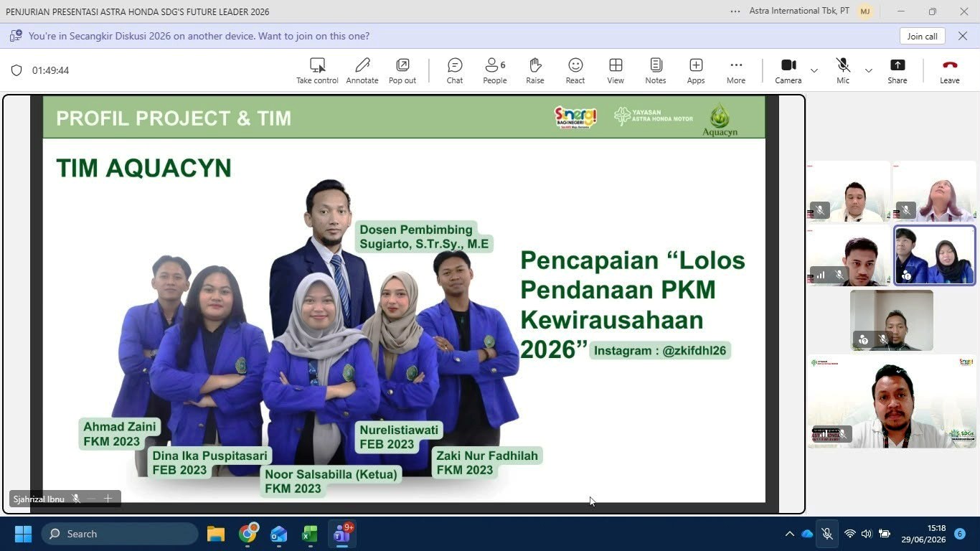980x551 pixels.
Task: Click the Sjahrizal Ibnu presenter name label
Action: (39, 499)
